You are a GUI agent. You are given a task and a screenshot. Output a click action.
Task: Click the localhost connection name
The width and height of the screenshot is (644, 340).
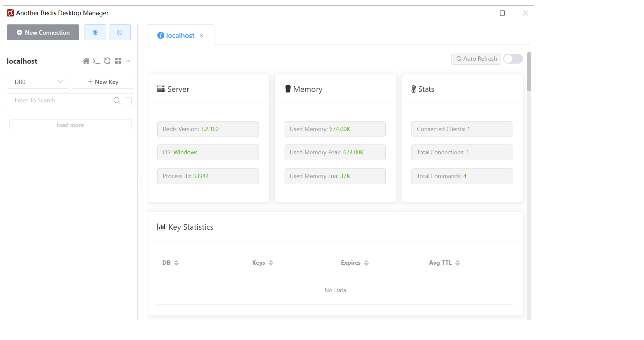22,61
